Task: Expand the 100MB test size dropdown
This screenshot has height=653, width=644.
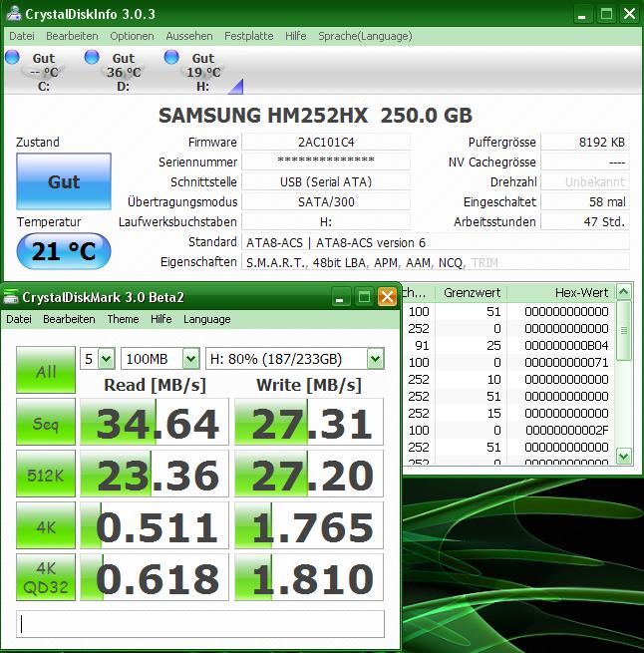Action: pyautogui.click(x=190, y=359)
